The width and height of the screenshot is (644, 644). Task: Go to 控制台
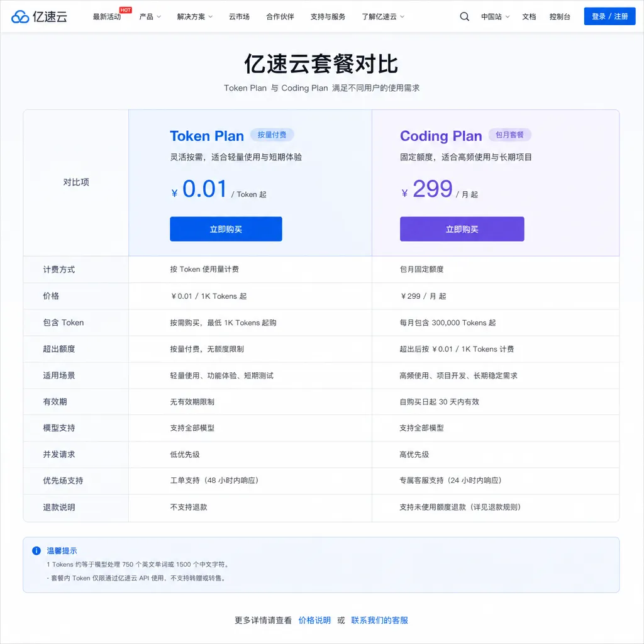560,17
